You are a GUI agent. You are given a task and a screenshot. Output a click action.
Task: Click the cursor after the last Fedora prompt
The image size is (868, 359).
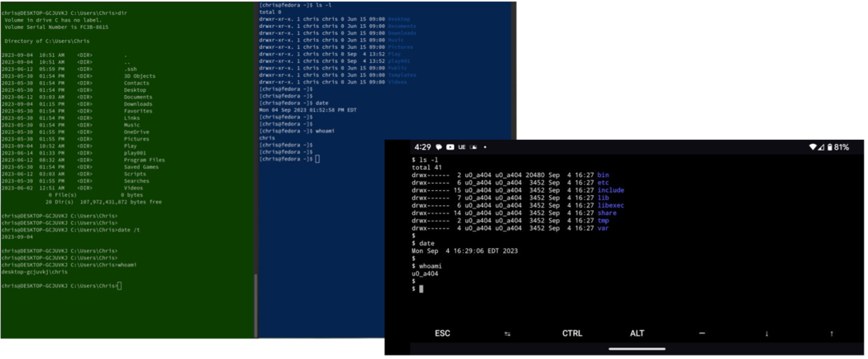click(x=317, y=159)
